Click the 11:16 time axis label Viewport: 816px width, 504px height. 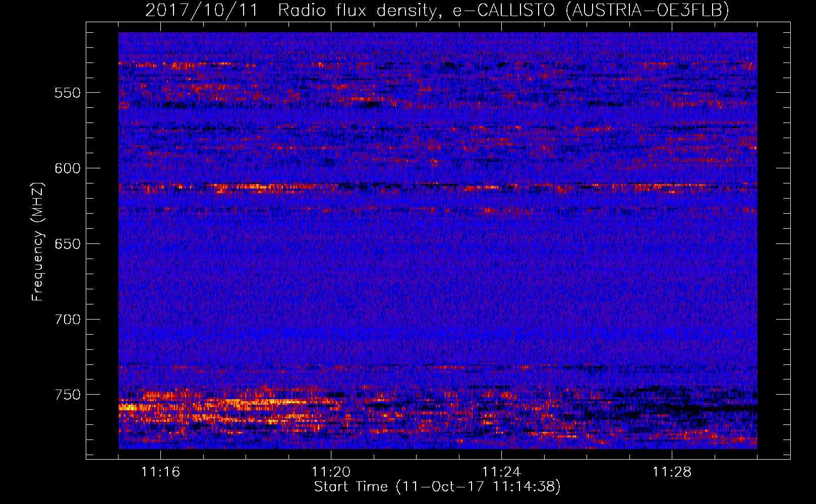click(x=160, y=472)
